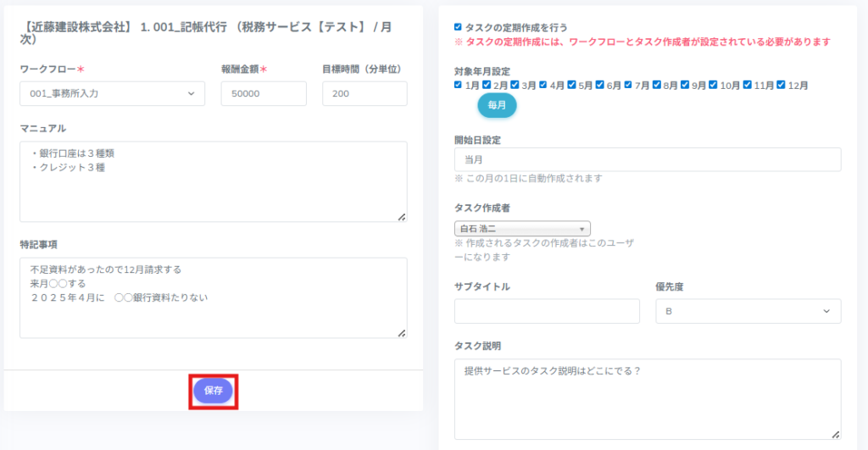Uncheck the 9月 checkbox

click(x=685, y=85)
